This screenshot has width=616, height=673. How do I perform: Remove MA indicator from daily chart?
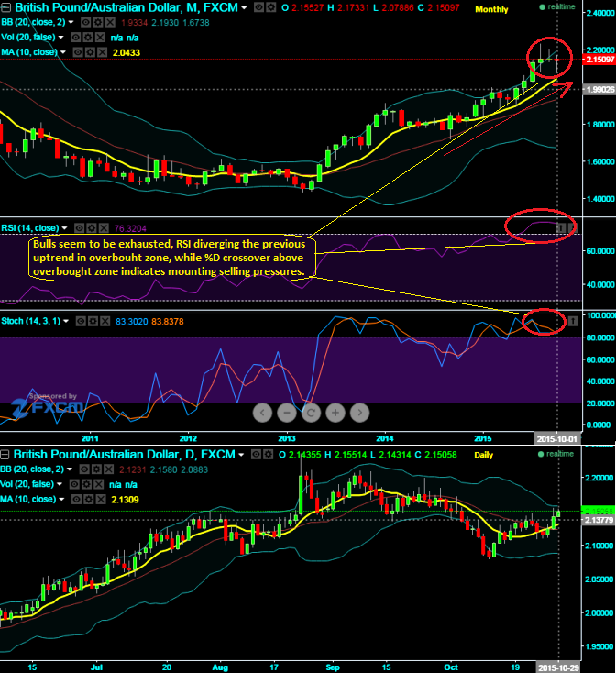tap(101, 499)
